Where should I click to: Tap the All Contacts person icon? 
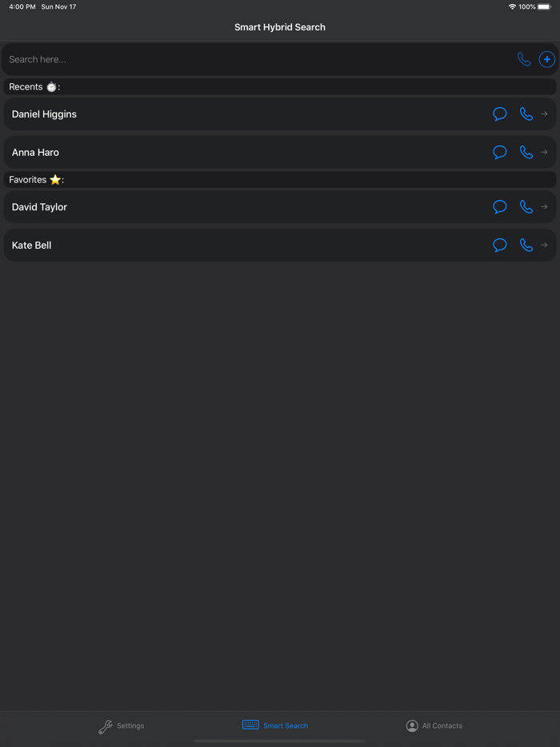tap(412, 725)
